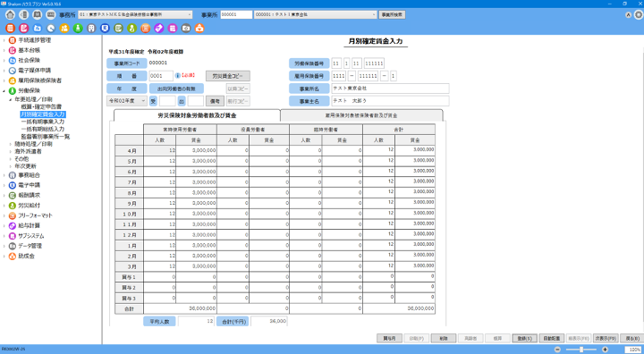Click the 順番 input field showing 0001
This screenshot has height=354, width=644.
[161, 76]
